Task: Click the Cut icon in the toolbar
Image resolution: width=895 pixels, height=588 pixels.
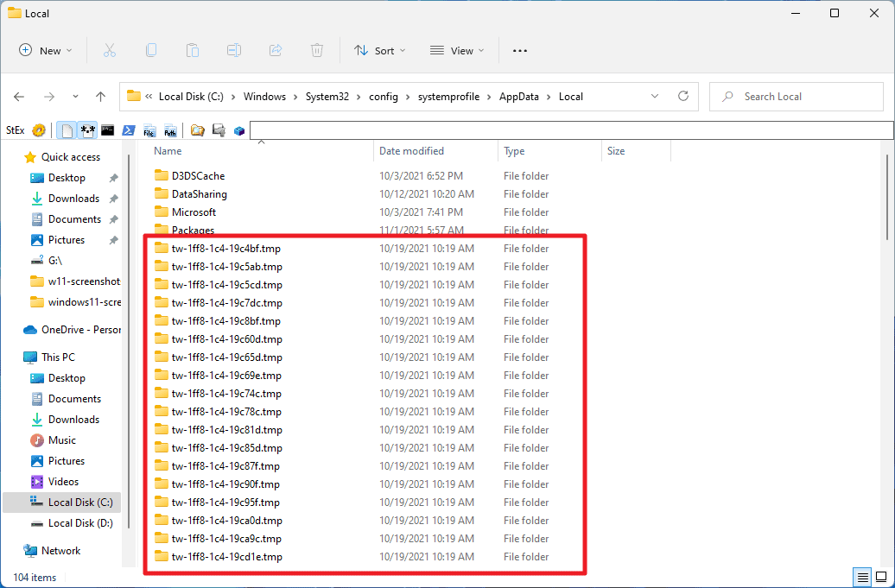Action: click(x=109, y=50)
